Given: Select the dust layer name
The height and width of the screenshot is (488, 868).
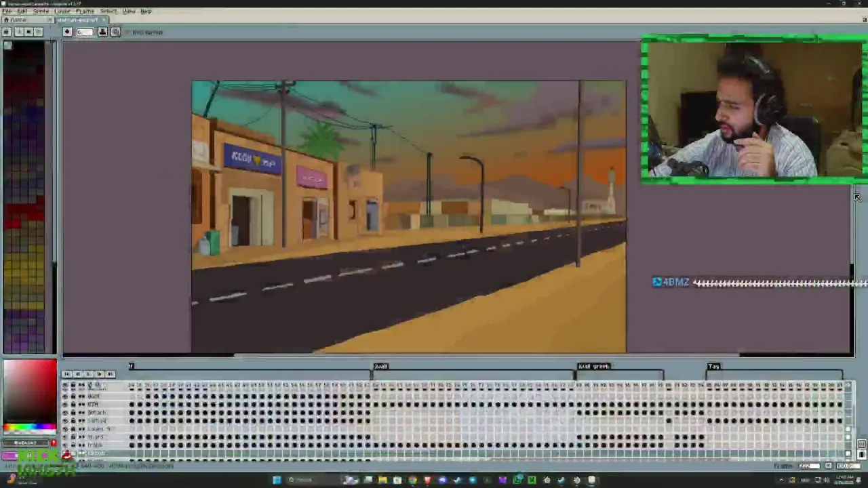Looking at the screenshot, I should (x=94, y=396).
